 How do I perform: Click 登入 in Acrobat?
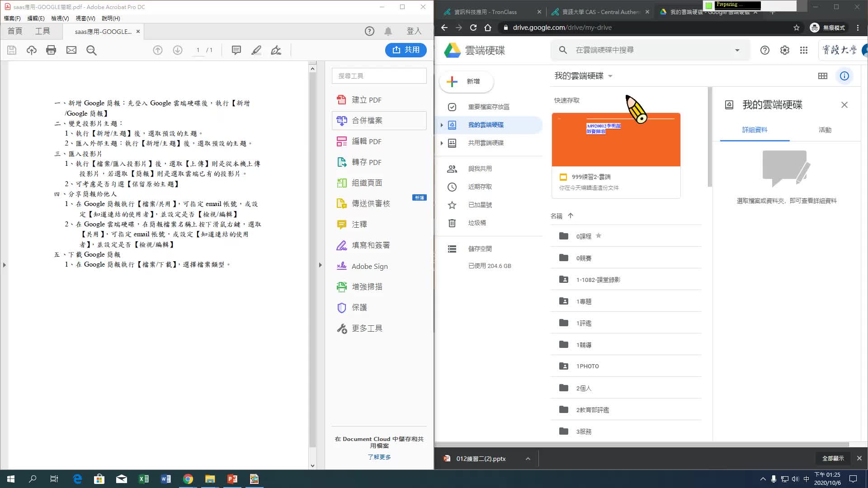pos(414,31)
